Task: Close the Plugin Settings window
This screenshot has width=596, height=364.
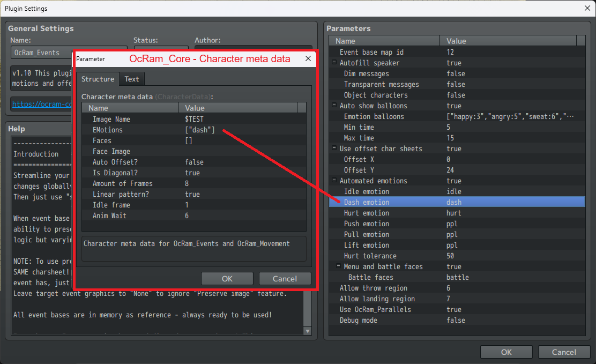Action: pos(587,8)
